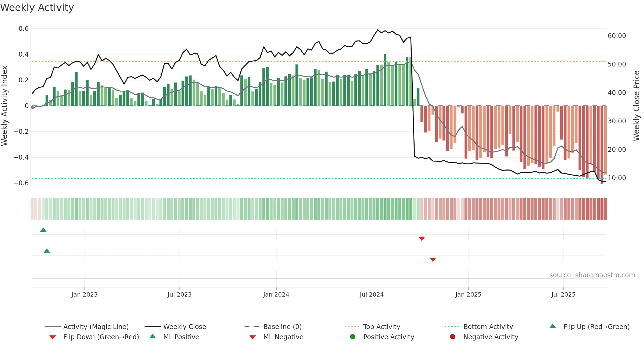Click the 50.00 price axis tick
The image size is (644, 362).
[617, 64]
